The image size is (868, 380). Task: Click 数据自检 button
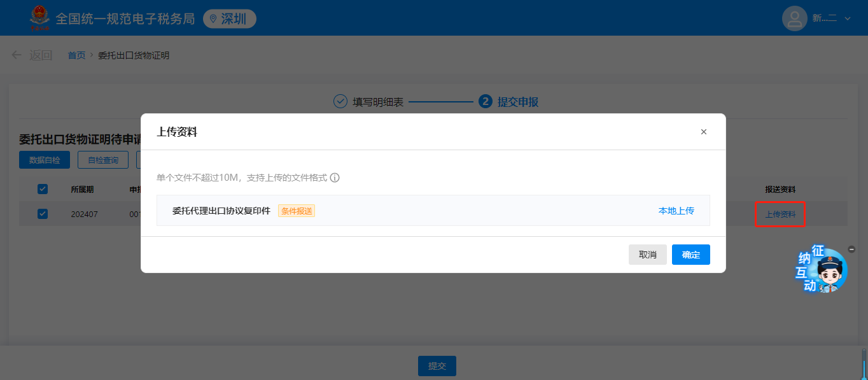[45, 160]
